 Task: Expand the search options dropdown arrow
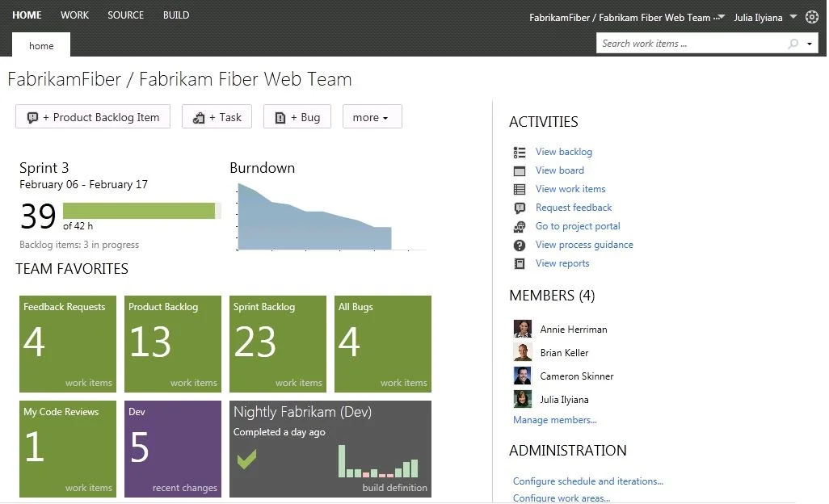click(809, 44)
